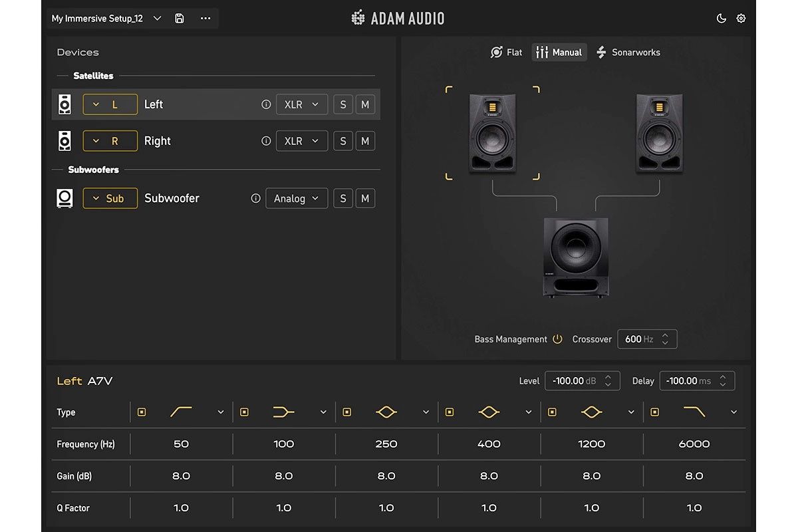This screenshot has width=798, height=532.
Task: Open filter type dropdown for the 250 Hz band
Action: 426,412
